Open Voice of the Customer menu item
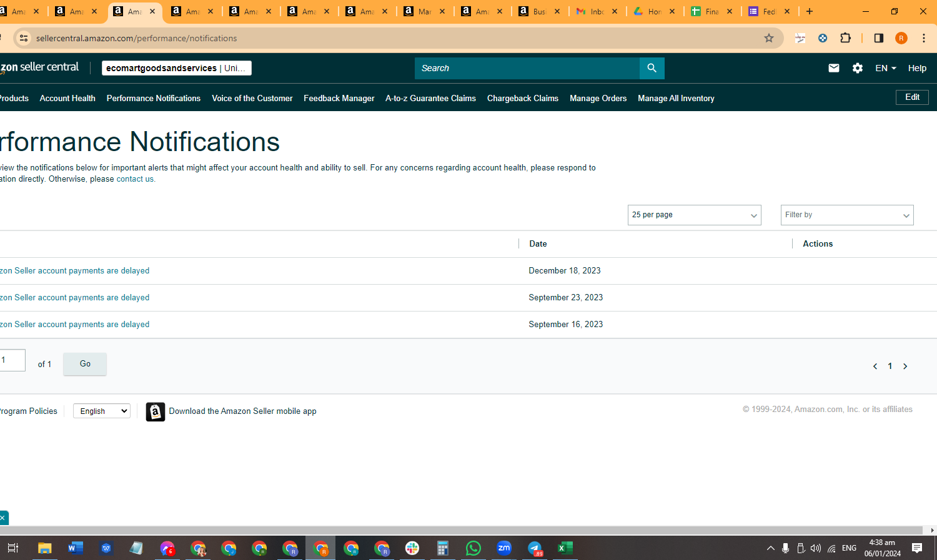 (x=252, y=98)
